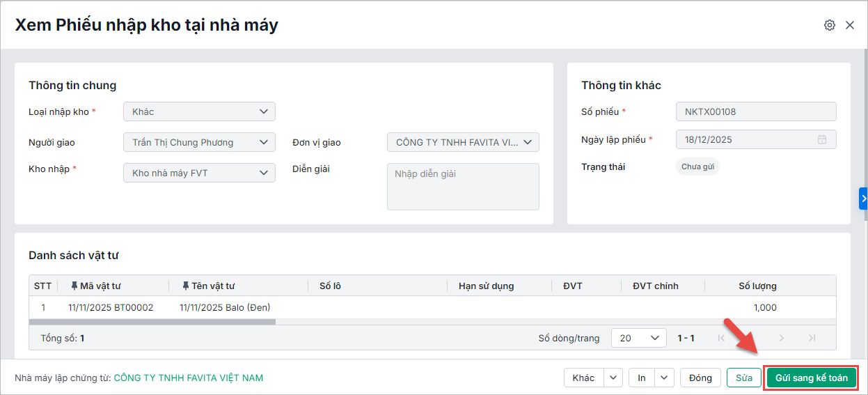Click the Diễn giải text area
868x395 pixels.
click(463, 186)
